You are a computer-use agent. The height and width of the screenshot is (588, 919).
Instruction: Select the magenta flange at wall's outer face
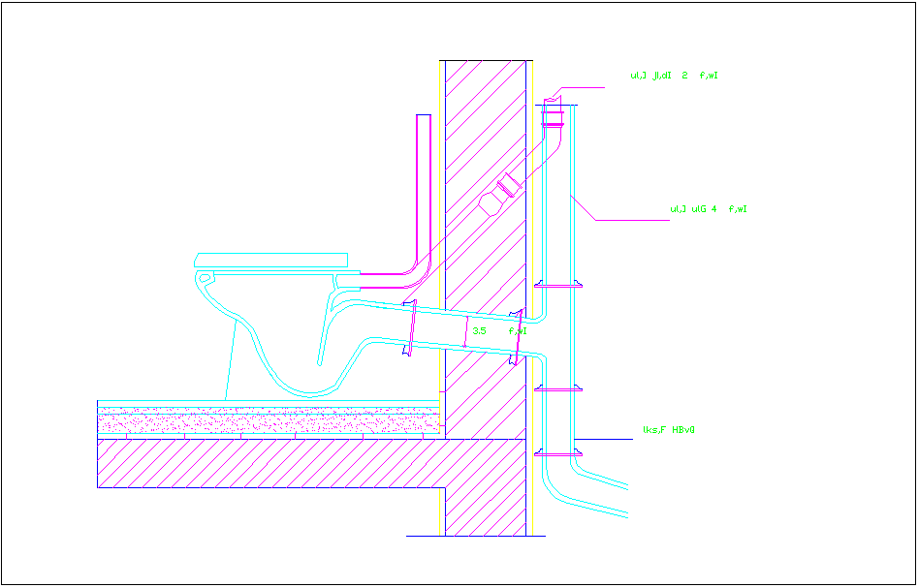518,336
